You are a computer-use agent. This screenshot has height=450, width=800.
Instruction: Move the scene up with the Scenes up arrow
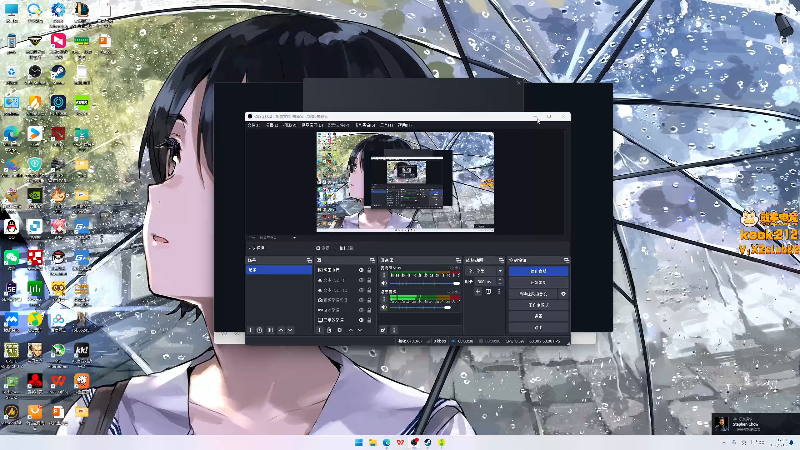281,330
